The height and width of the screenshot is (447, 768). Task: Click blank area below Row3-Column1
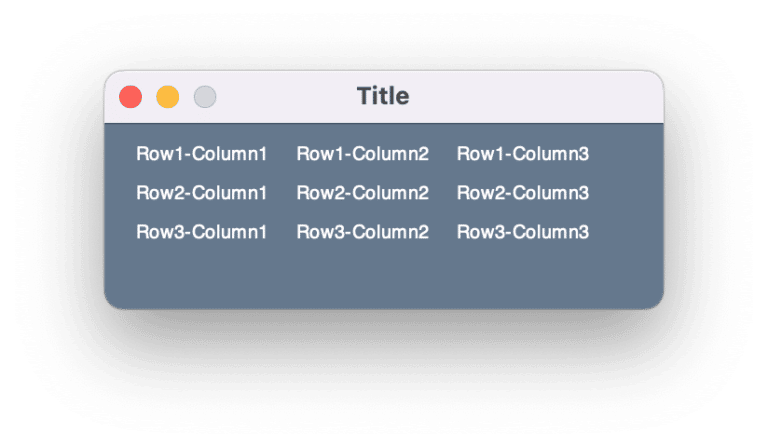(202, 275)
